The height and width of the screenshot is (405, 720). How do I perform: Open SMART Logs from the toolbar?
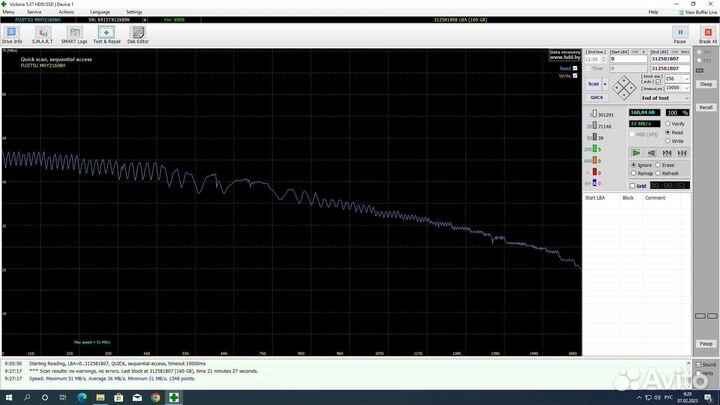[74, 35]
